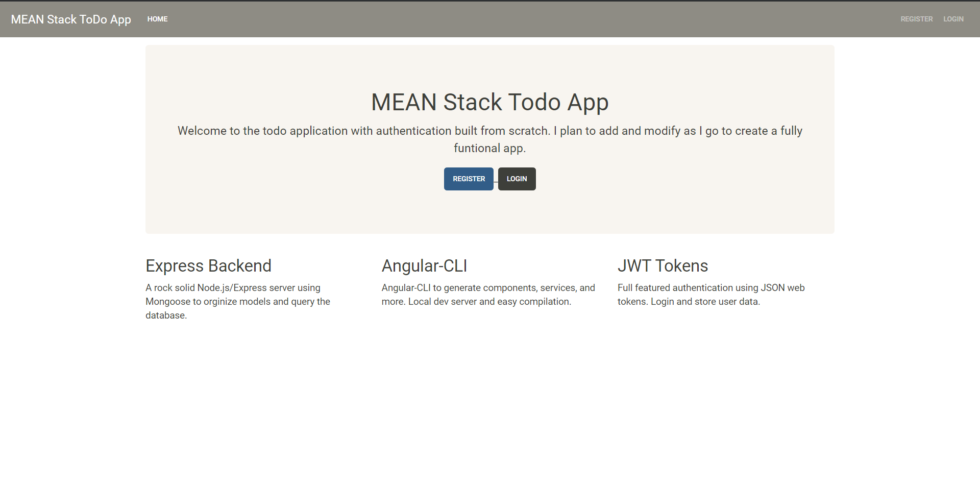Select LOGIN in the top navigation bar

(953, 19)
